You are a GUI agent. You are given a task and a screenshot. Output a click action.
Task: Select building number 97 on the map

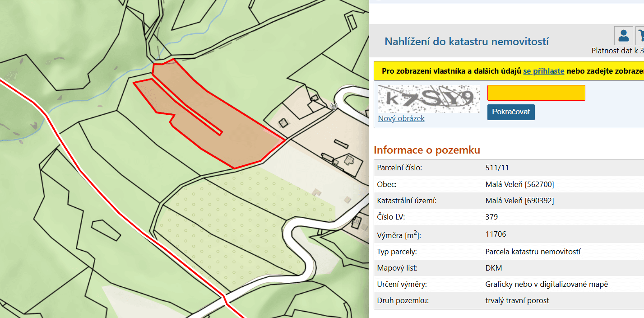[283, 122]
